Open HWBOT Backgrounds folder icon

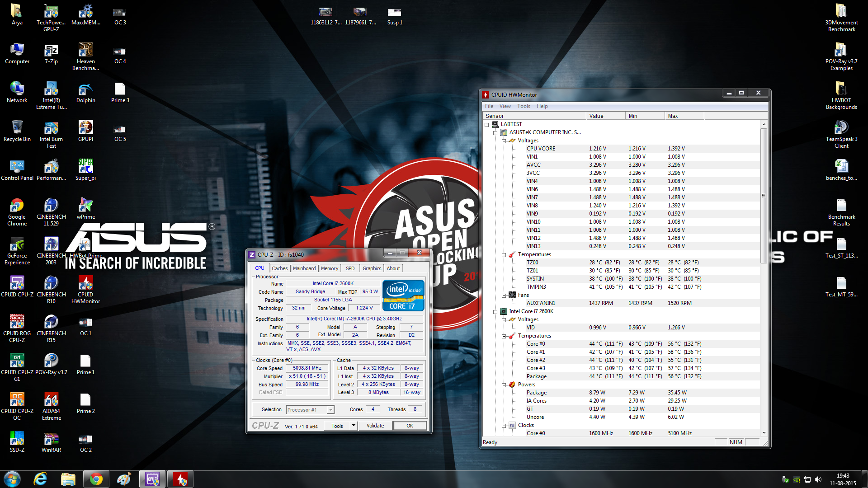(841, 95)
